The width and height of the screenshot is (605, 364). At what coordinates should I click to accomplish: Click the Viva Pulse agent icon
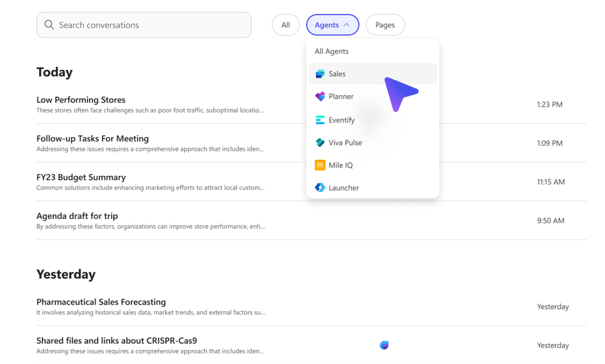[x=320, y=143]
